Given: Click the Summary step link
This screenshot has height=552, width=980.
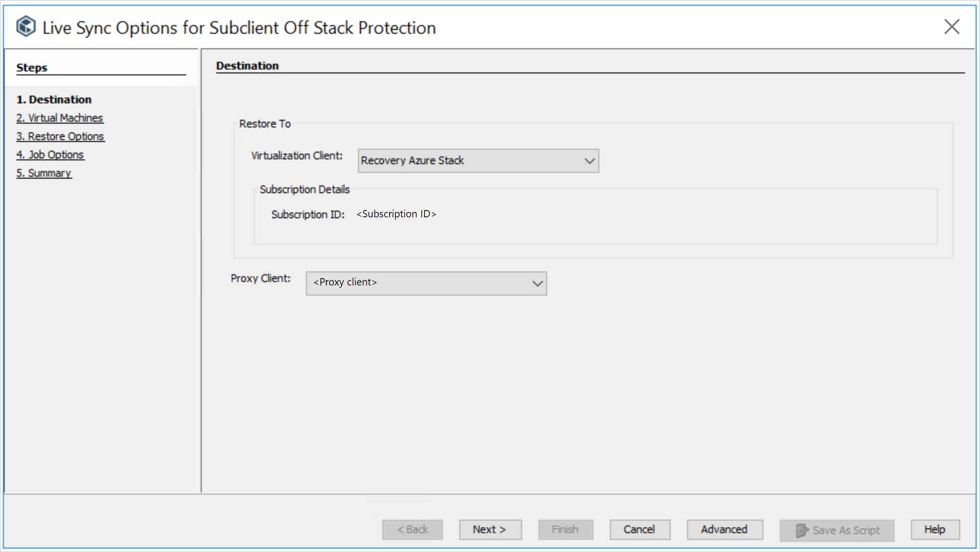Looking at the screenshot, I should click(x=44, y=173).
